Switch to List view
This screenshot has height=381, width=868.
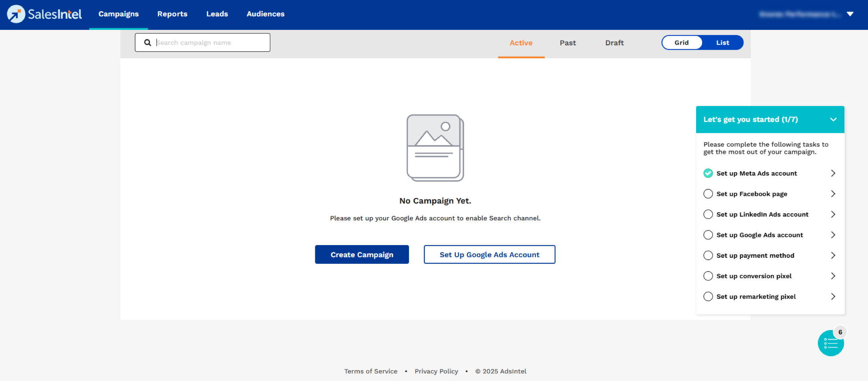pos(722,43)
